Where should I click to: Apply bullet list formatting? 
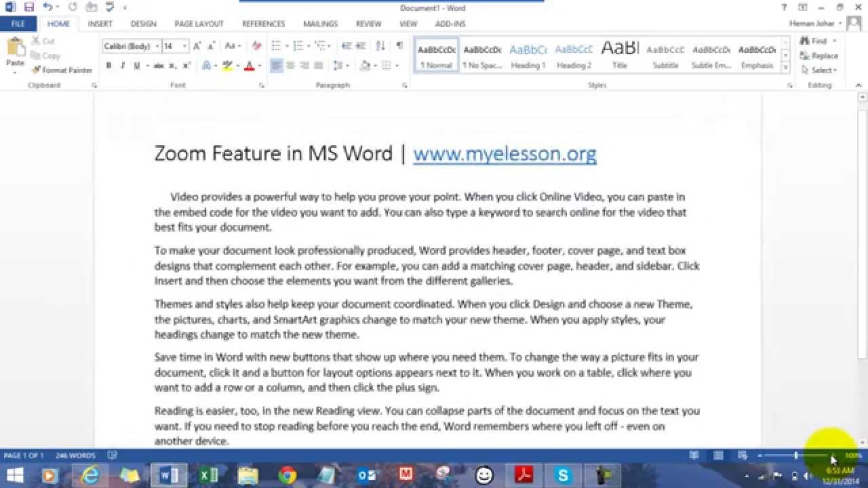276,46
